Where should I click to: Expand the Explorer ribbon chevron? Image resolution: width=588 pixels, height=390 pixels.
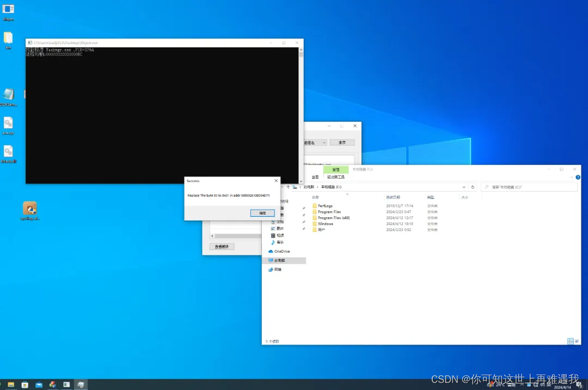point(572,177)
